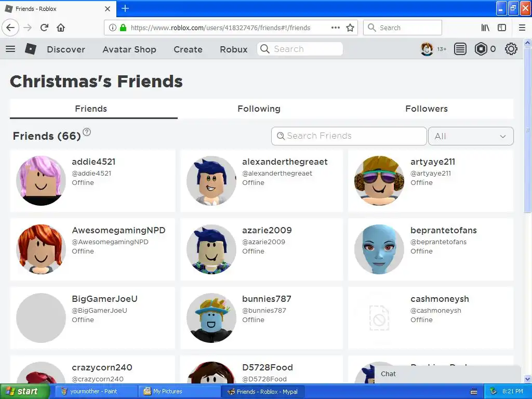The image size is (532, 399).
Task: Open the artyaye211 profile name link
Action: coord(433,162)
